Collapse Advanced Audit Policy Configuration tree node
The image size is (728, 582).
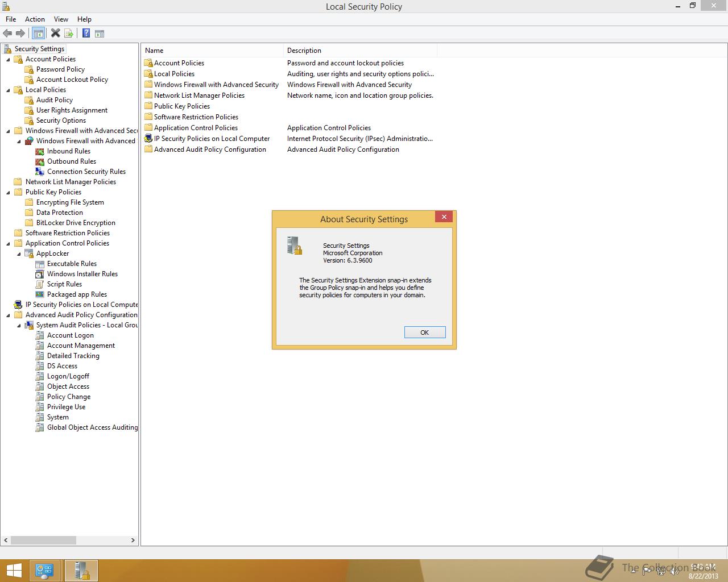[8, 315]
